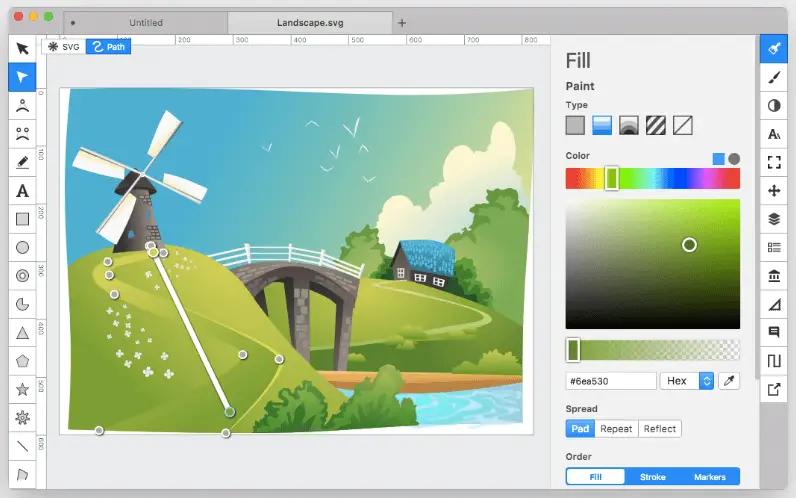Open the Layers panel icon

773,218
